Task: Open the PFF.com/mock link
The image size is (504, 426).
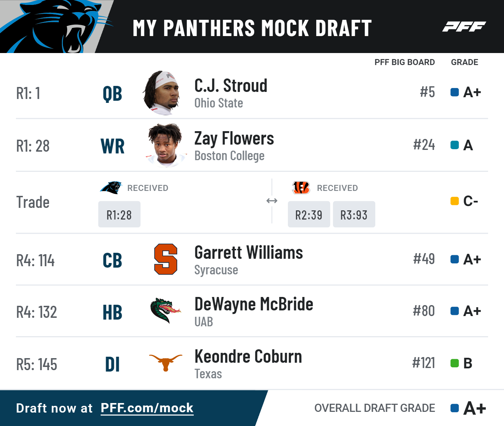Action: 147,408
